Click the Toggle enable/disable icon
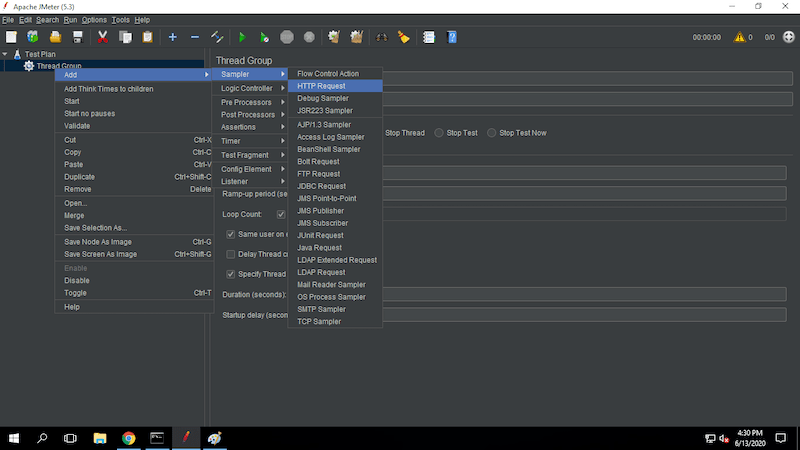 coord(217,37)
